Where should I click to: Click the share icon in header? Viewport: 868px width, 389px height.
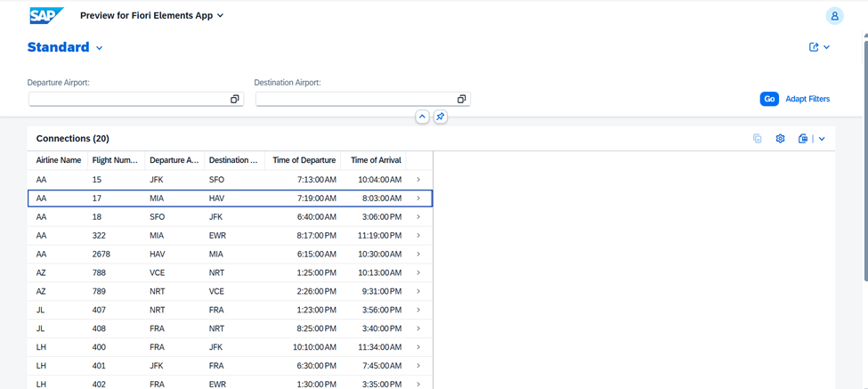tap(814, 47)
